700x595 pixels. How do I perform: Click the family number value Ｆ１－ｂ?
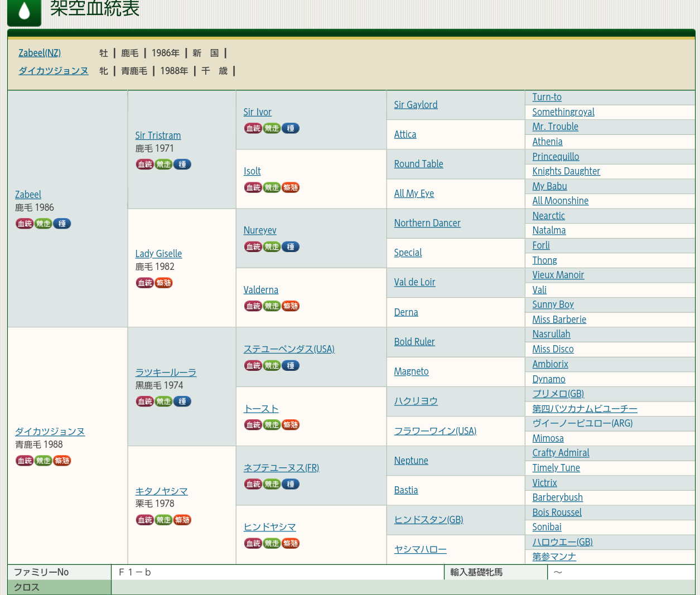[x=135, y=572]
